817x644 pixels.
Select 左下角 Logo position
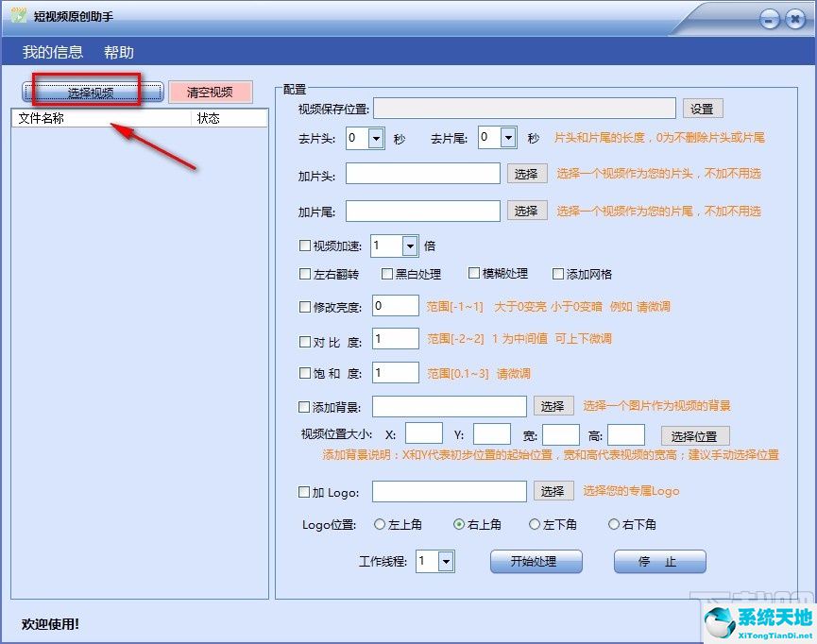534,524
